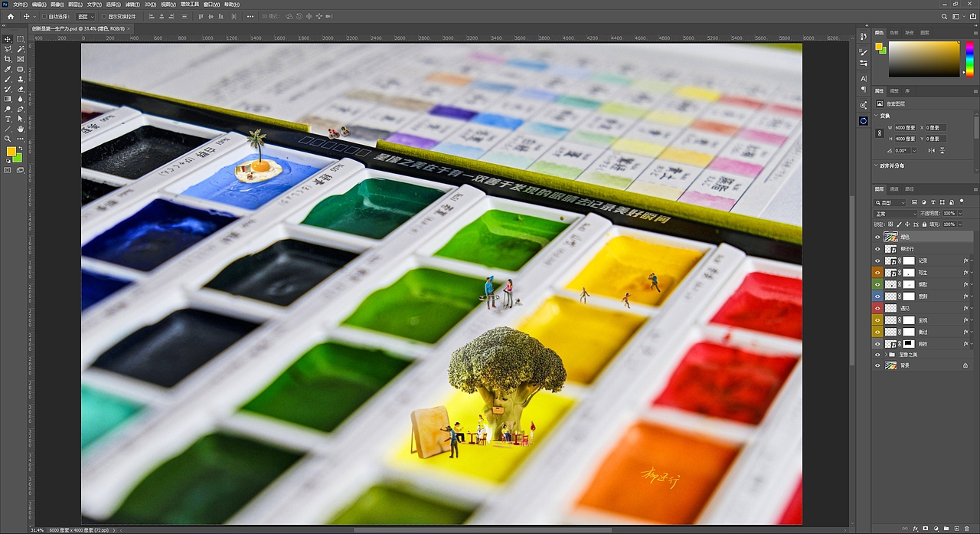The height and width of the screenshot is (534, 980).
Task: Click the hue slider in Color panel
Action: point(969,58)
